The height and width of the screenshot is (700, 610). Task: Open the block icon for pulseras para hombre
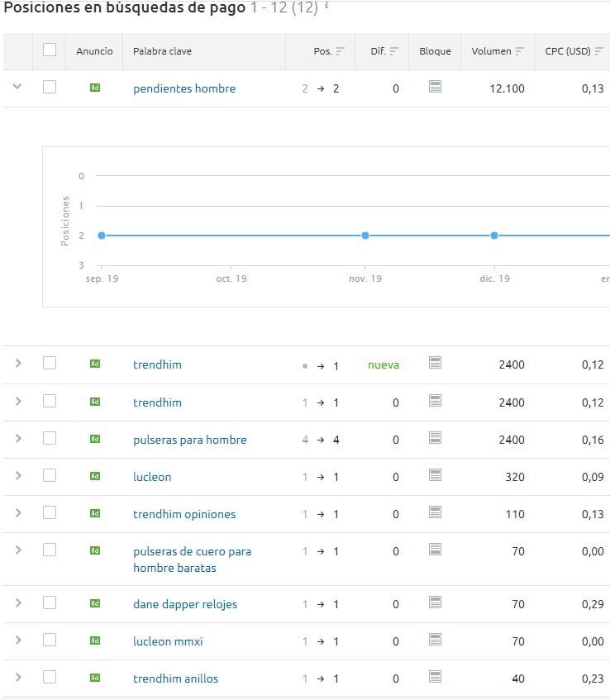[x=435, y=437]
